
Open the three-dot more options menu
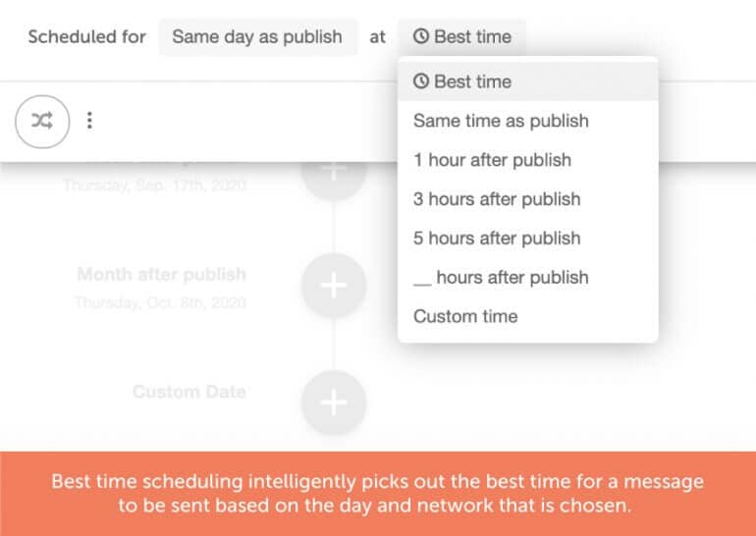click(89, 121)
